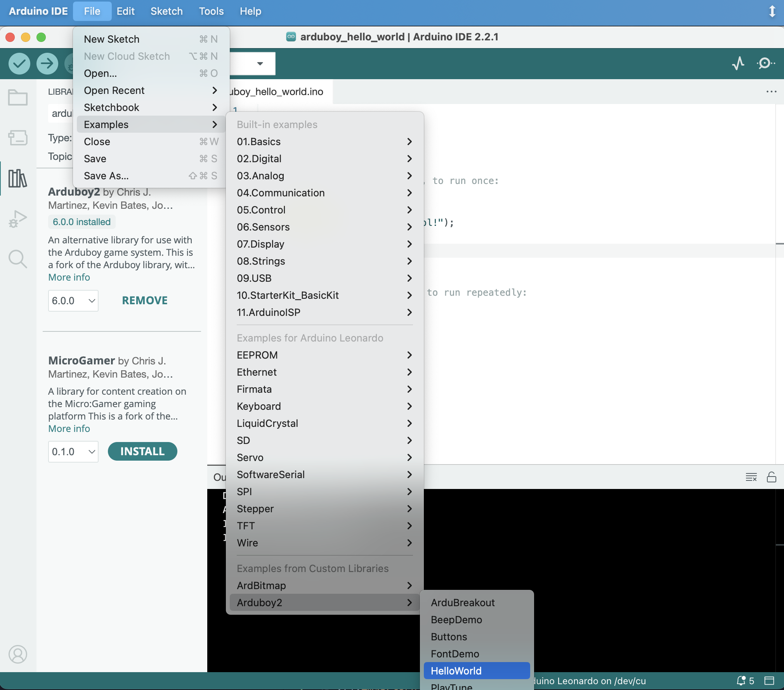This screenshot has height=690, width=784.
Task: Expand the 04.Communication examples
Action: pos(324,193)
